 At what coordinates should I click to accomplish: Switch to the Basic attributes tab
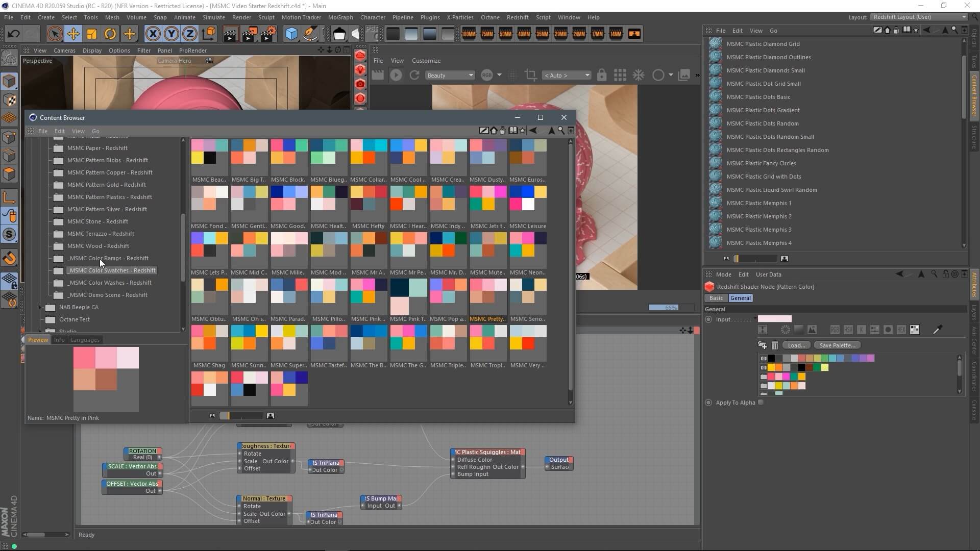point(716,298)
